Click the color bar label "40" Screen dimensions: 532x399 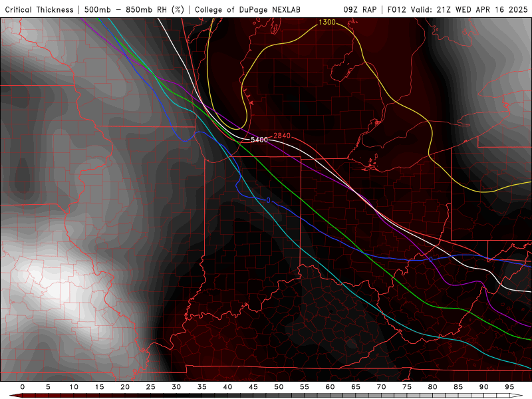[227, 387]
